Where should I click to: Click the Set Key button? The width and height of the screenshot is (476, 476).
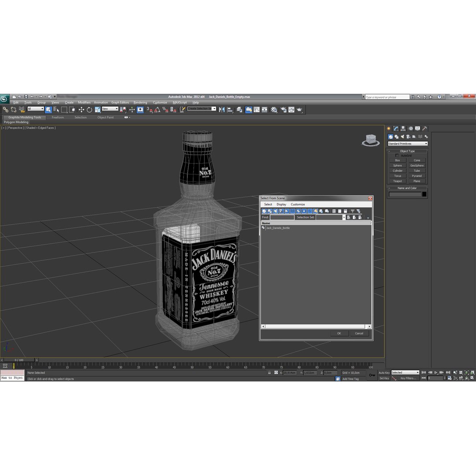pyautogui.click(x=384, y=378)
